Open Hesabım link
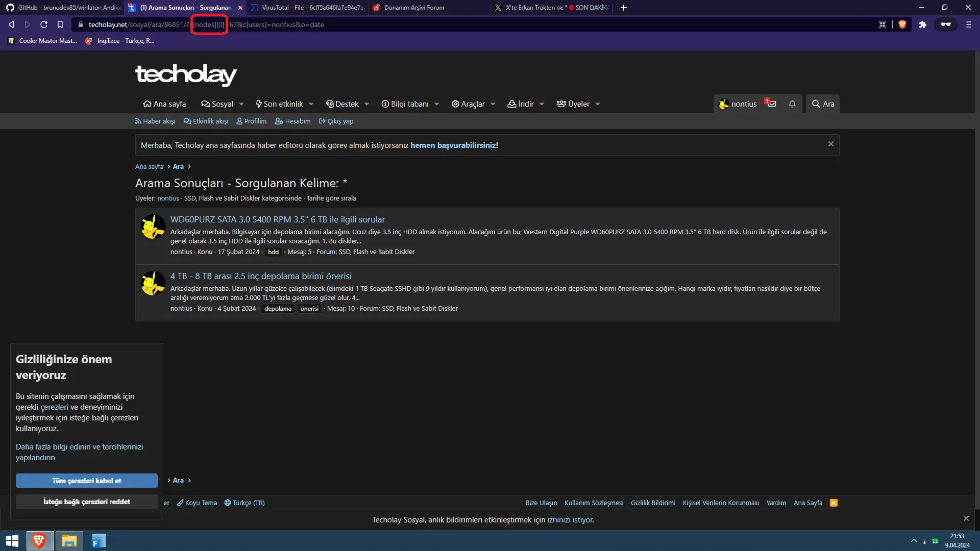 coord(293,121)
